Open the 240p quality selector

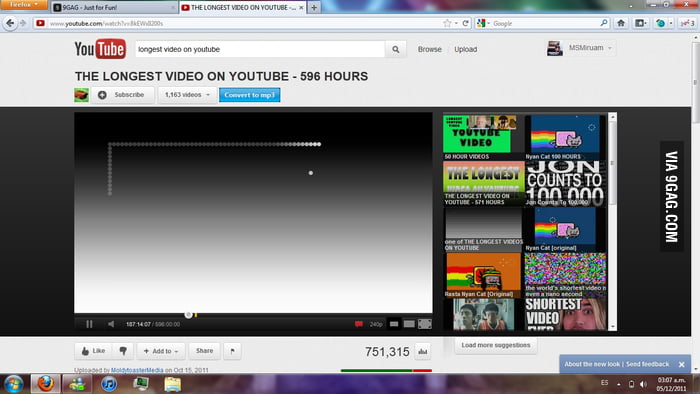pos(376,324)
